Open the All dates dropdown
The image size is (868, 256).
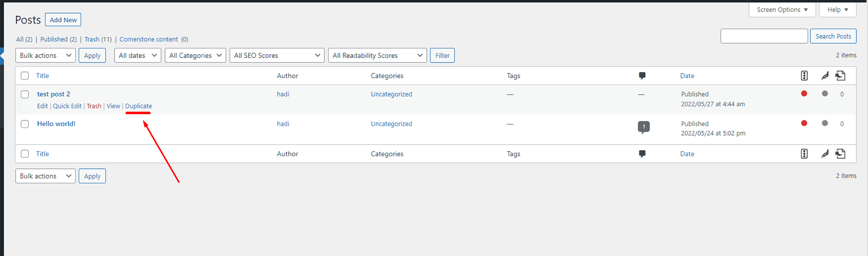pyautogui.click(x=138, y=55)
